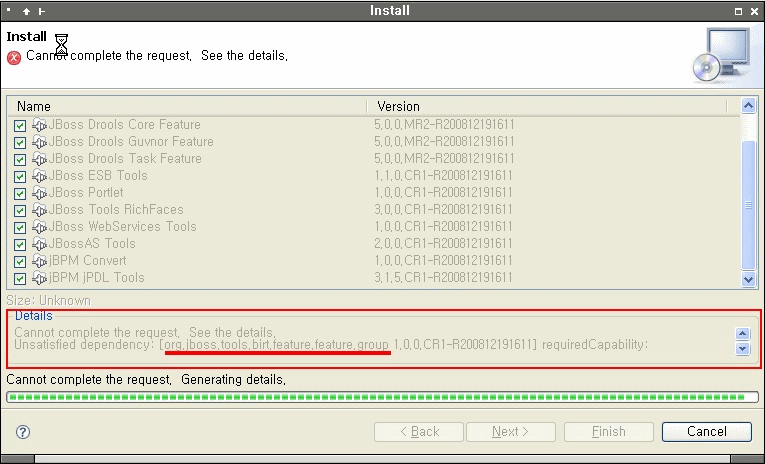The image size is (765, 464).
Task: Toggle the JBoss Drools Task Feature checkbox
Action: (x=20, y=160)
